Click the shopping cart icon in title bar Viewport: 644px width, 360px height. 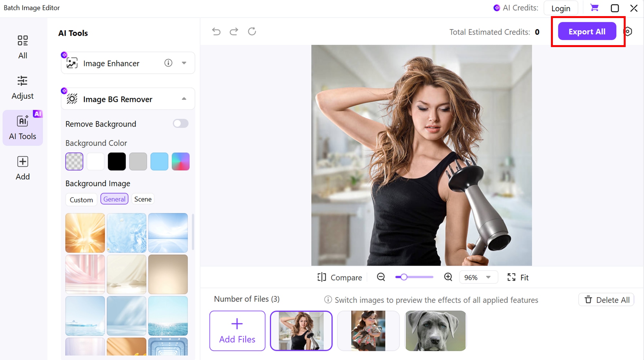pos(594,7)
